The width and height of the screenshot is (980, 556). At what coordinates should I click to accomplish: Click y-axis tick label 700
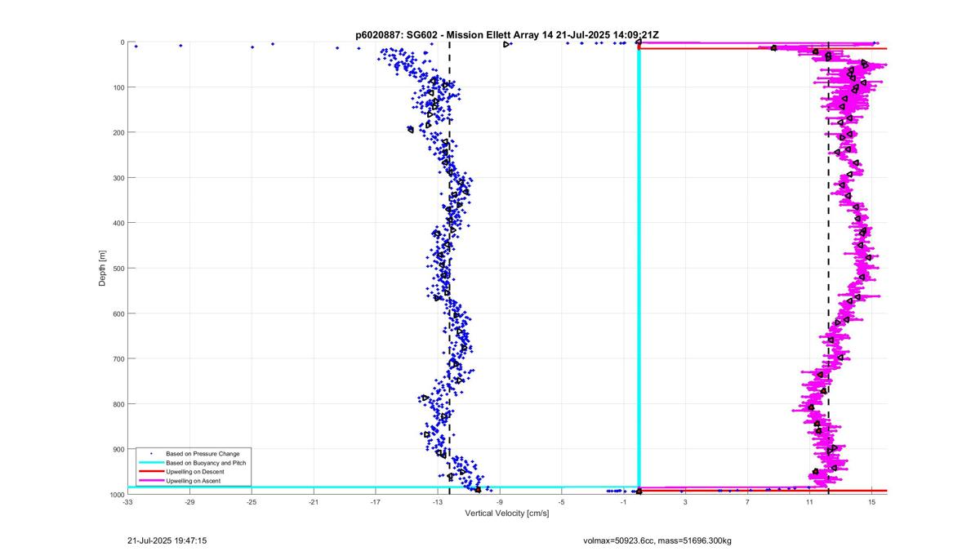[x=118, y=358]
